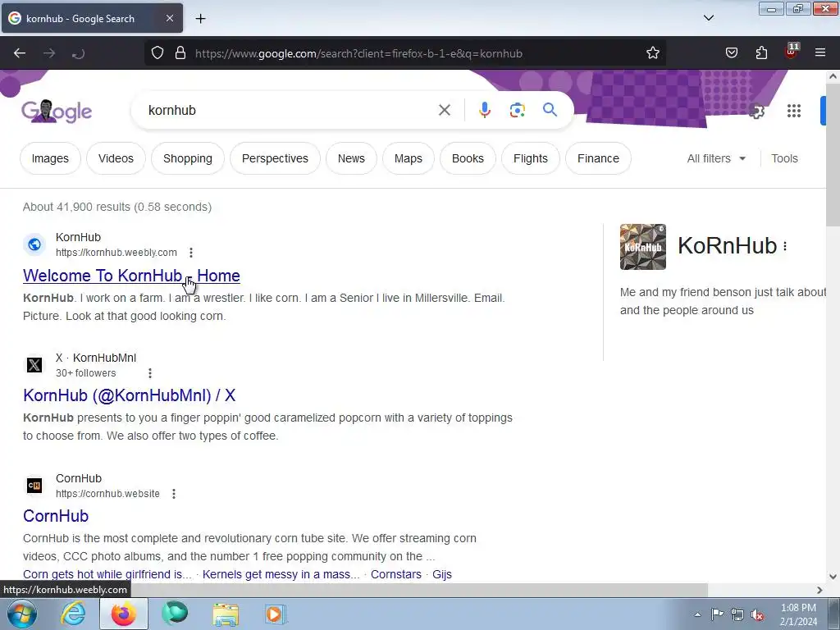Expand the All filters dropdown
Screen dimensions: 840x630
tap(716, 158)
